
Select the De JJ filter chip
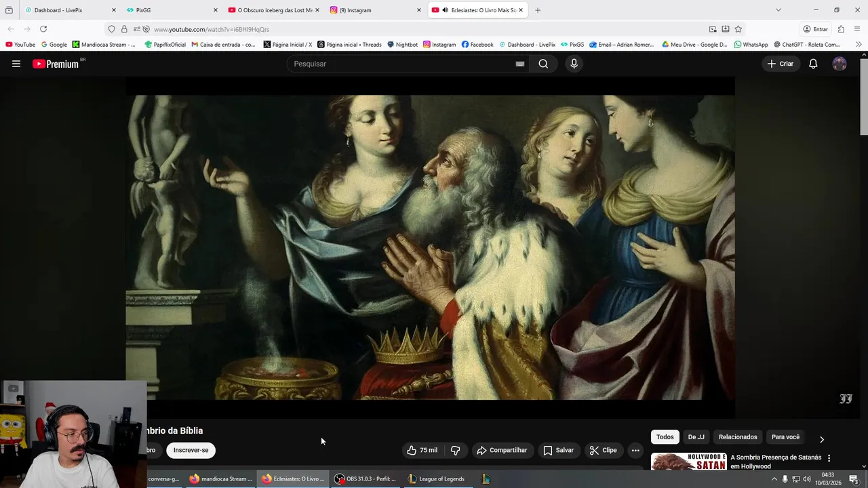(x=696, y=437)
